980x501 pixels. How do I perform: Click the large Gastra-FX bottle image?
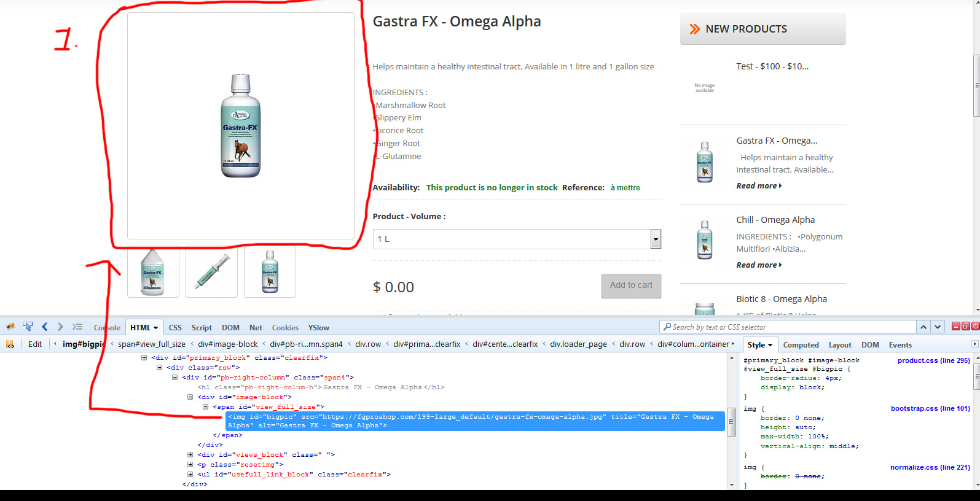[241, 126]
